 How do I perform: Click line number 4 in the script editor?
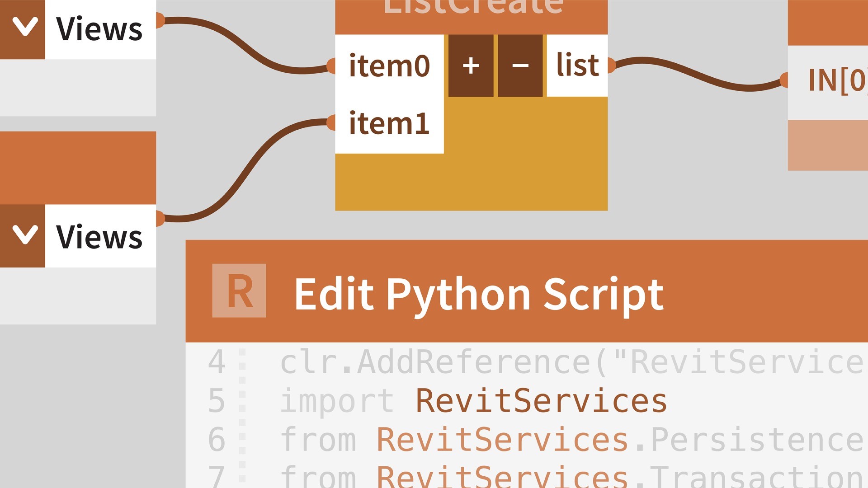217,362
